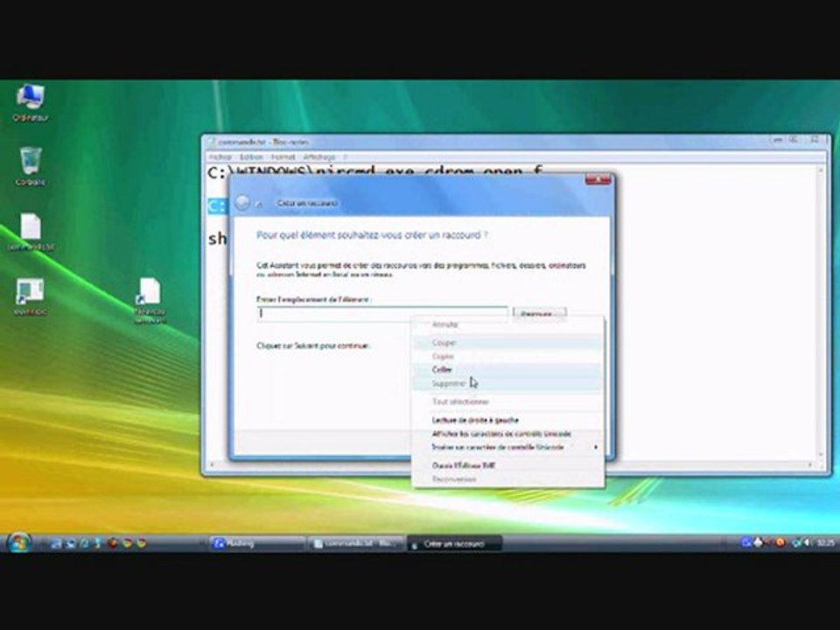Click the Bloc-notes horizontal scrollbar
This screenshot has height=630, width=840.
[511, 465]
